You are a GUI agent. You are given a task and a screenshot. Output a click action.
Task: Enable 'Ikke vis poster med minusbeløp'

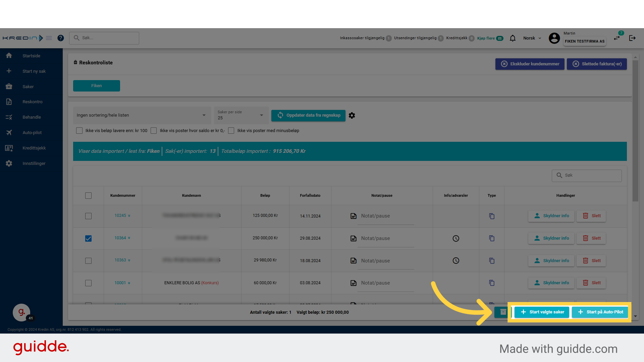[x=231, y=131]
